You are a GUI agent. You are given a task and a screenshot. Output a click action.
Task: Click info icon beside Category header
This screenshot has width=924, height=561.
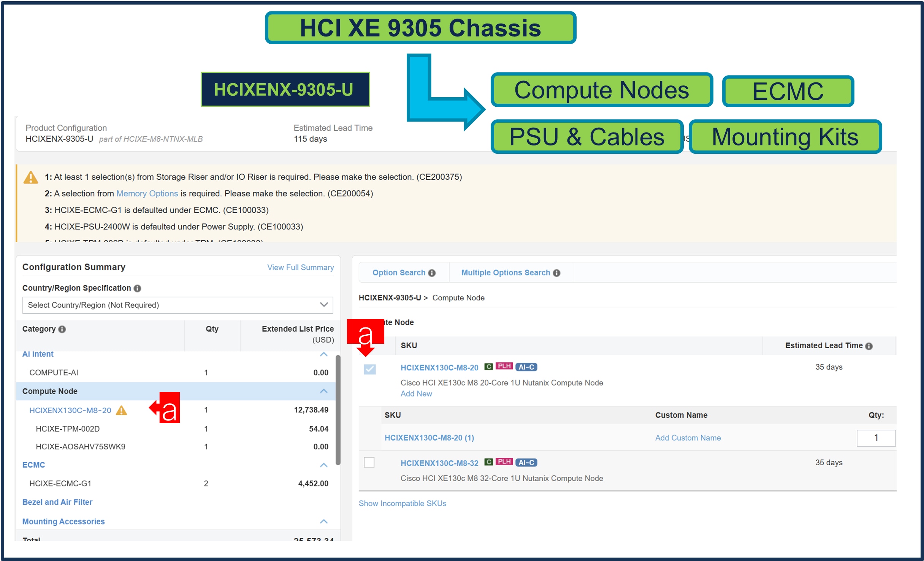click(62, 329)
